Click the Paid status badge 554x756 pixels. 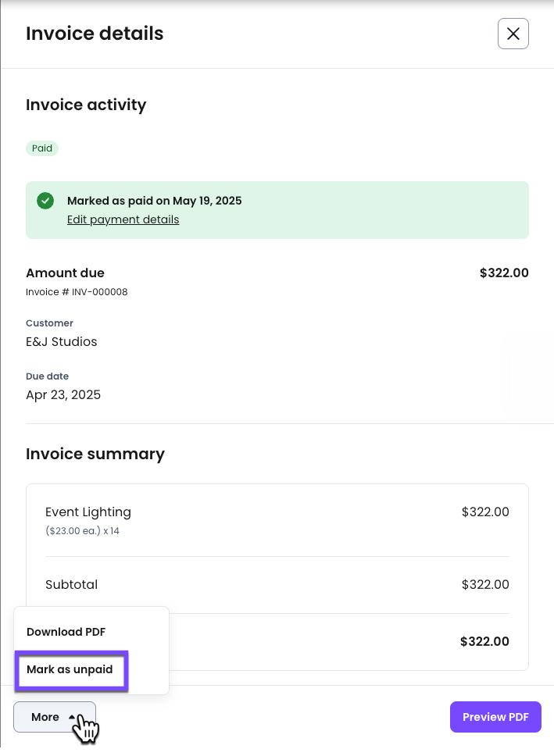(x=42, y=148)
